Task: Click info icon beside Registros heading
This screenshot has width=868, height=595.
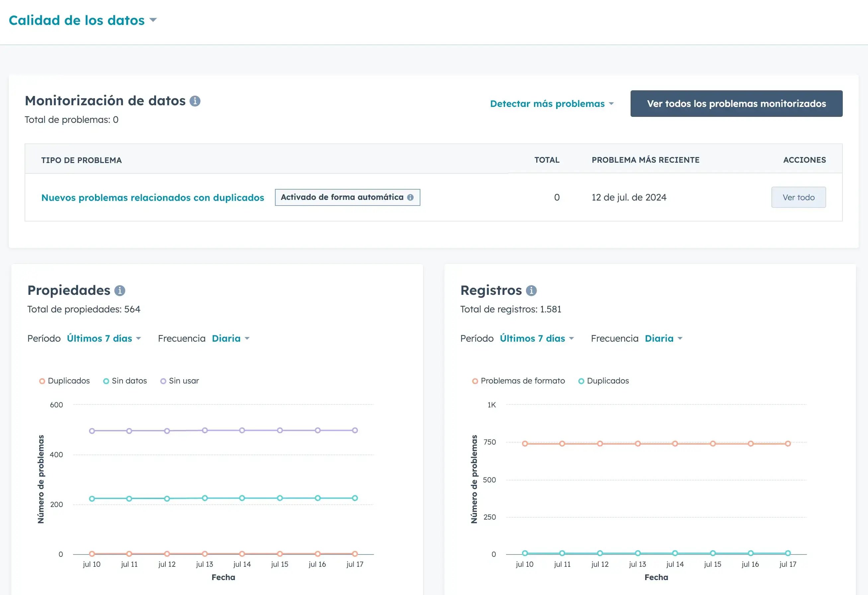Action: [531, 291]
